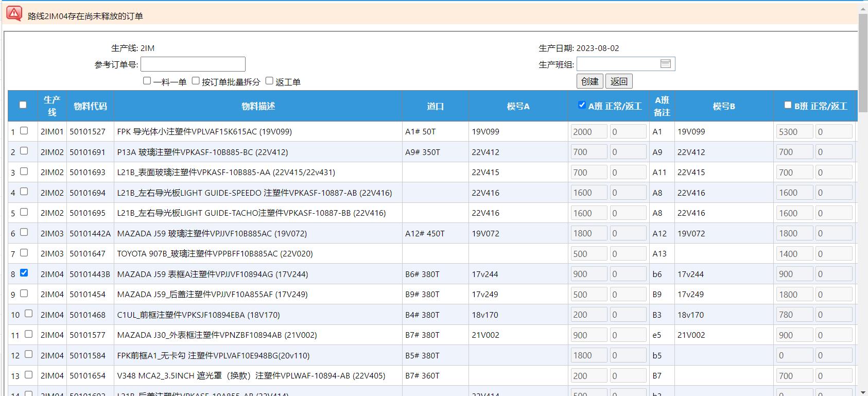Click material code 50101647
Viewport: 868px width, 396px height.
point(88,253)
